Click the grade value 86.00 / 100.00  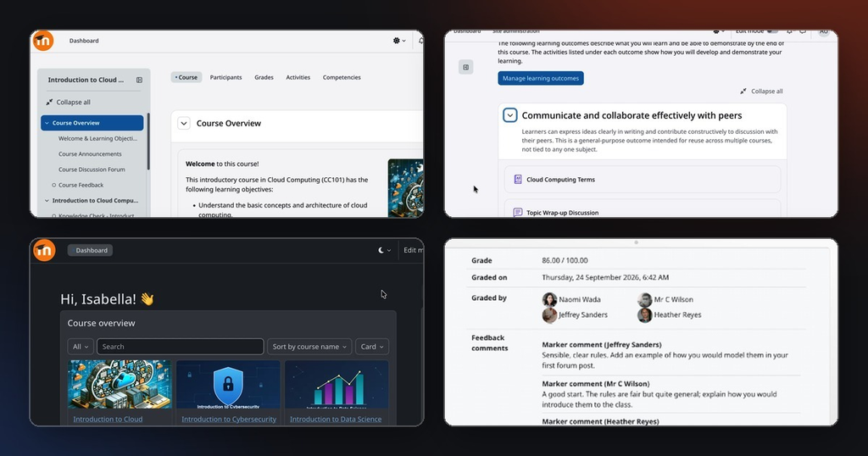coord(565,261)
